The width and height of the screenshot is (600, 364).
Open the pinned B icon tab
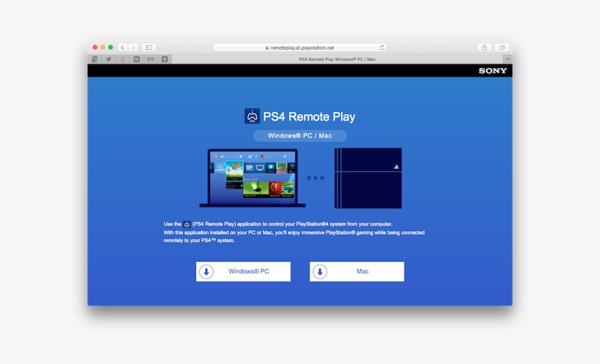point(165,59)
